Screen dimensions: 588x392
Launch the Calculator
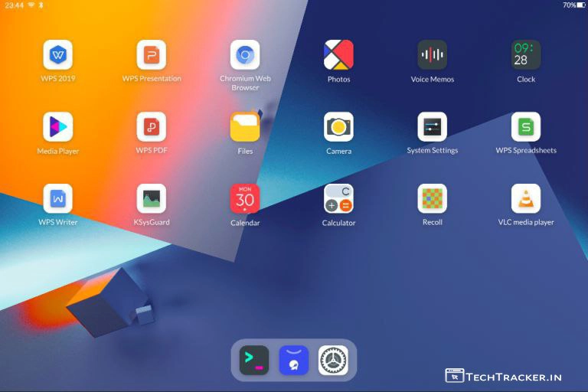[x=338, y=199]
